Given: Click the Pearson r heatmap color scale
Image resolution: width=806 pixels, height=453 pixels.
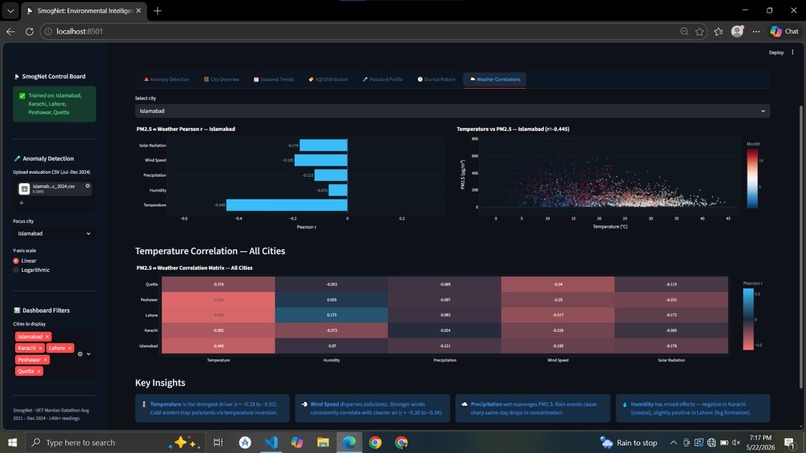Looking at the screenshot, I should pos(748,319).
